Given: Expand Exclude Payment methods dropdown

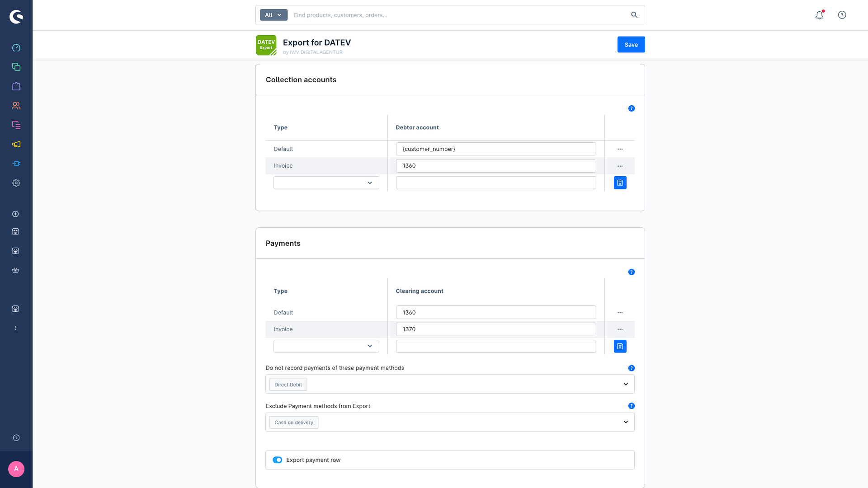Looking at the screenshot, I should (x=626, y=422).
